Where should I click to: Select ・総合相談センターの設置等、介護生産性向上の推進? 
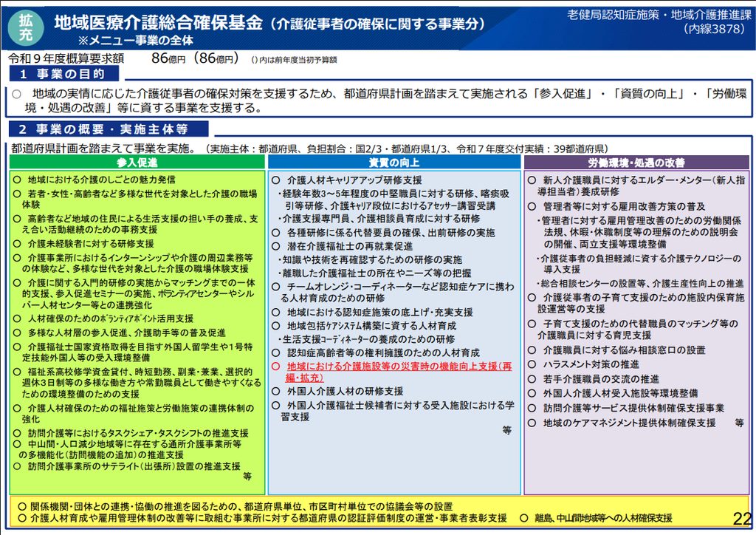(x=640, y=284)
